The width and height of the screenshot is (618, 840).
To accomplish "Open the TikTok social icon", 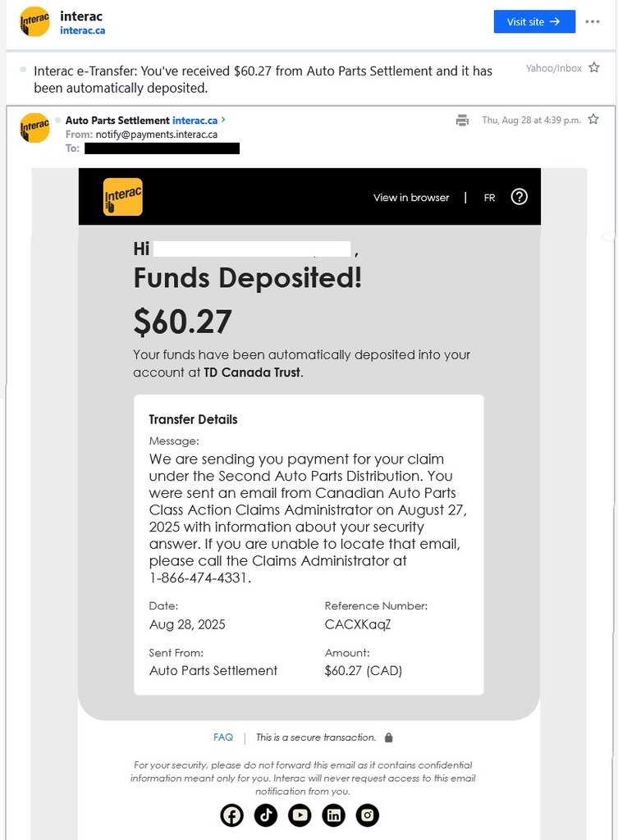I will click(x=266, y=815).
